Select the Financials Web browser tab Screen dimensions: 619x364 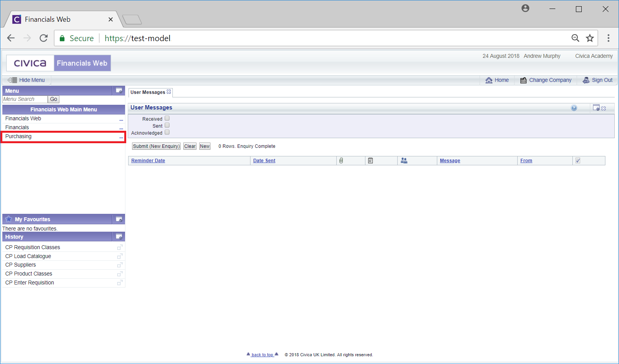[x=62, y=19]
